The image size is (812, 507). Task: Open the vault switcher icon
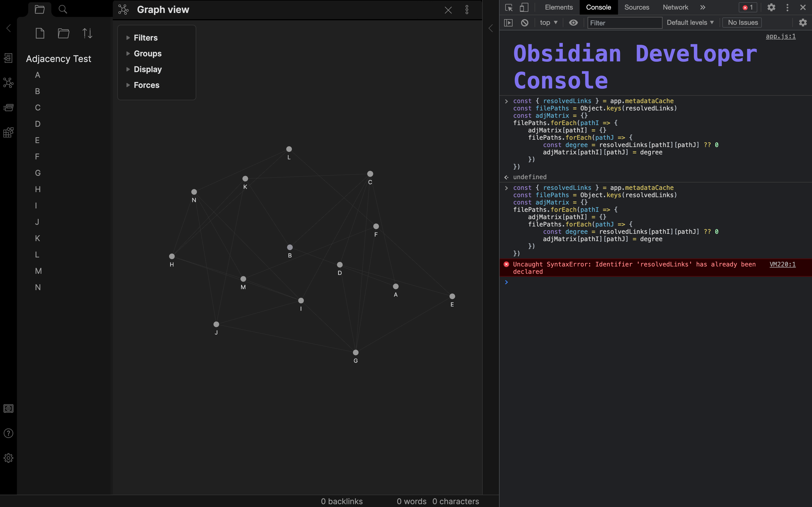8,408
